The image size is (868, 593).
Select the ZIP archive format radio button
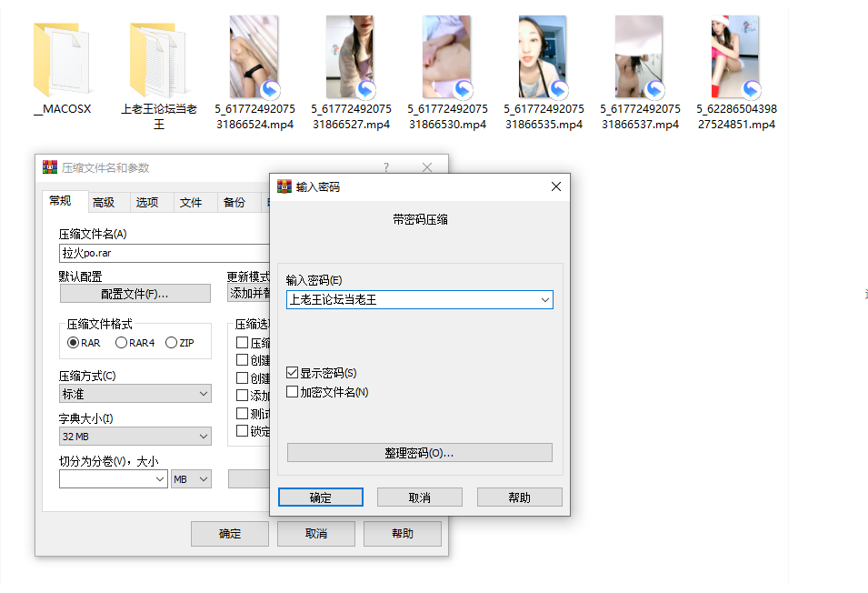(171, 343)
